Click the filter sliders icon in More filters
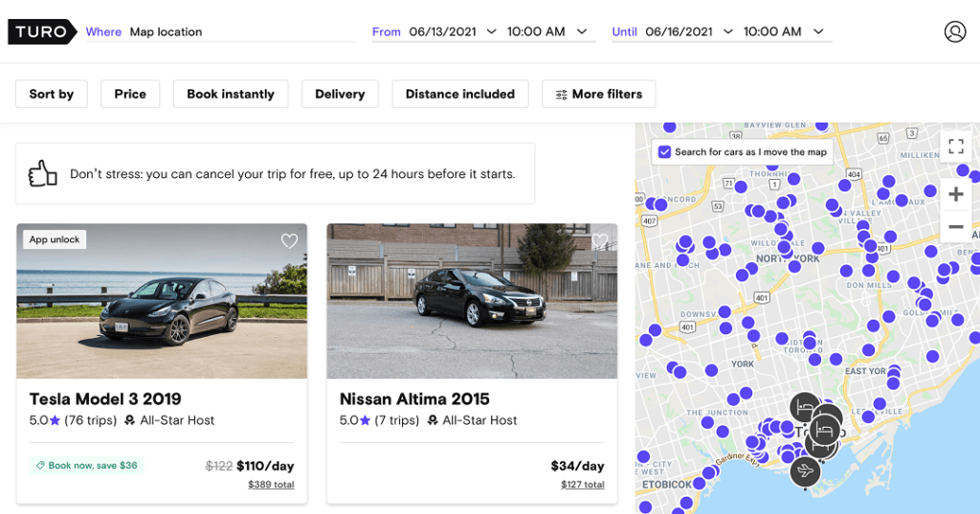This screenshot has width=980, height=514. (x=561, y=95)
